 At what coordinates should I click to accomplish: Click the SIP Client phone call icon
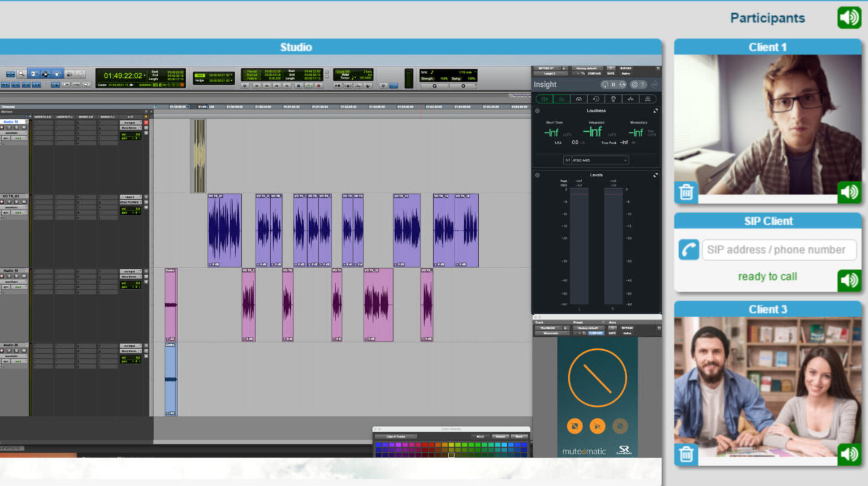point(689,250)
